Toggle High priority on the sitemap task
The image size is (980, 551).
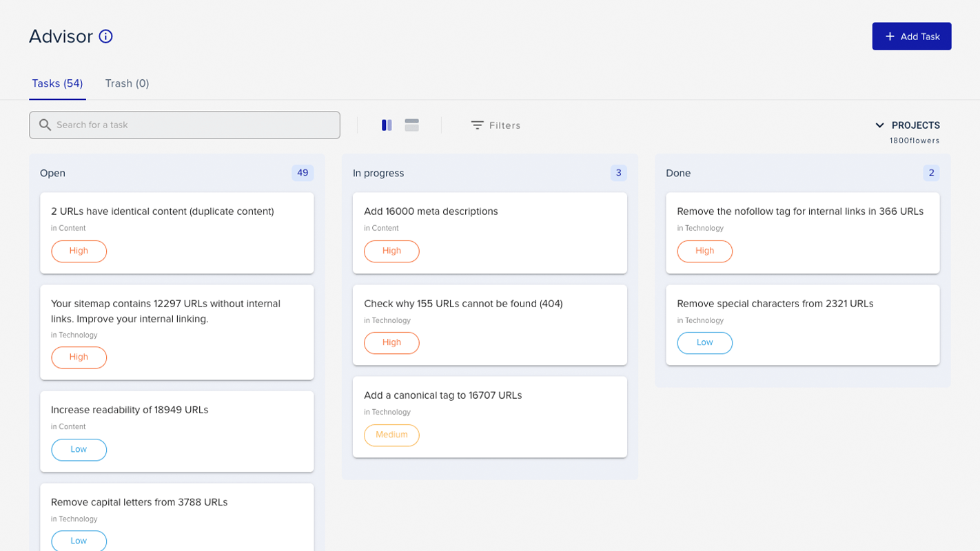point(79,357)
